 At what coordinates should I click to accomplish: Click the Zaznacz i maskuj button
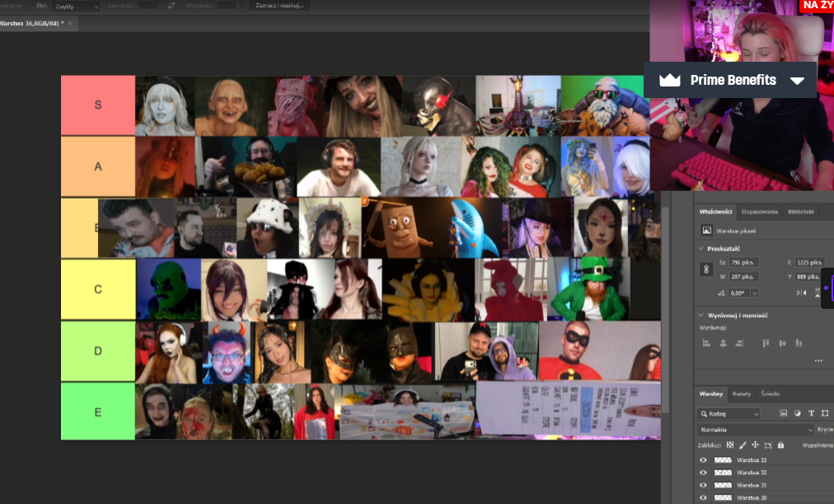(x=280, y=6)
